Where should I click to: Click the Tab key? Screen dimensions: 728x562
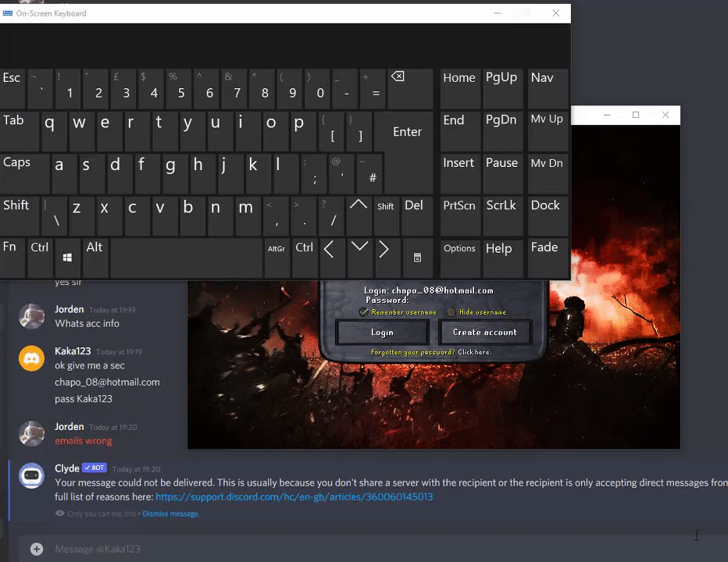[19, 131]
